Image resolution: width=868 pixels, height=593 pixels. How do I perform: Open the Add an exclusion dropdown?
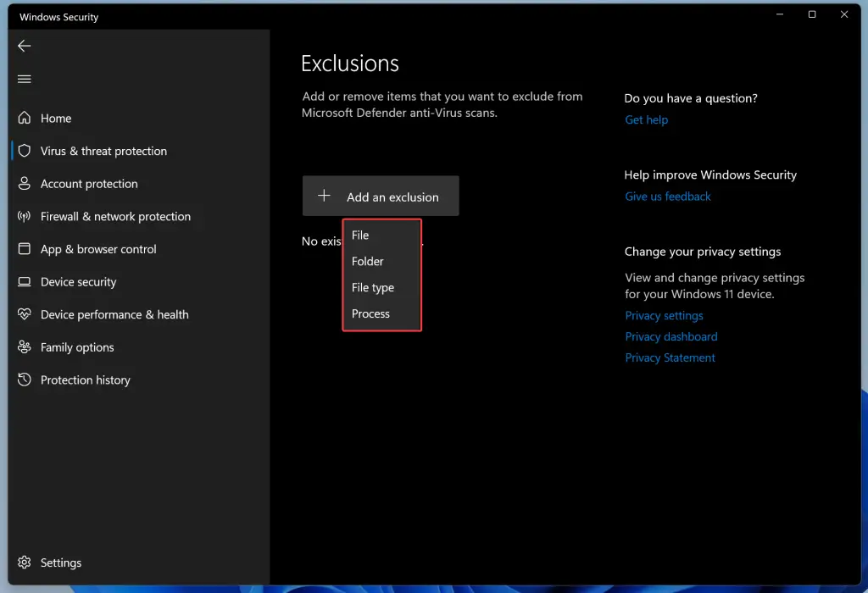click(380, 196)
